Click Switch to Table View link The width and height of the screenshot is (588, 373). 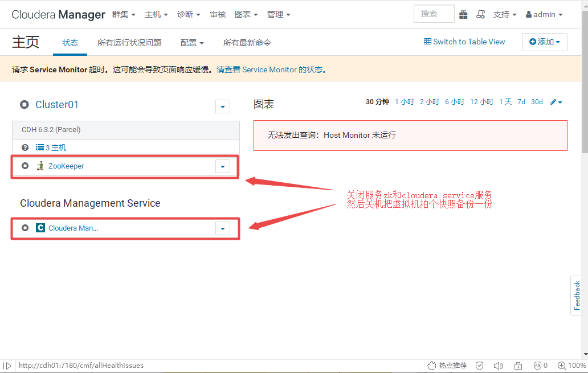coord(464,42)
